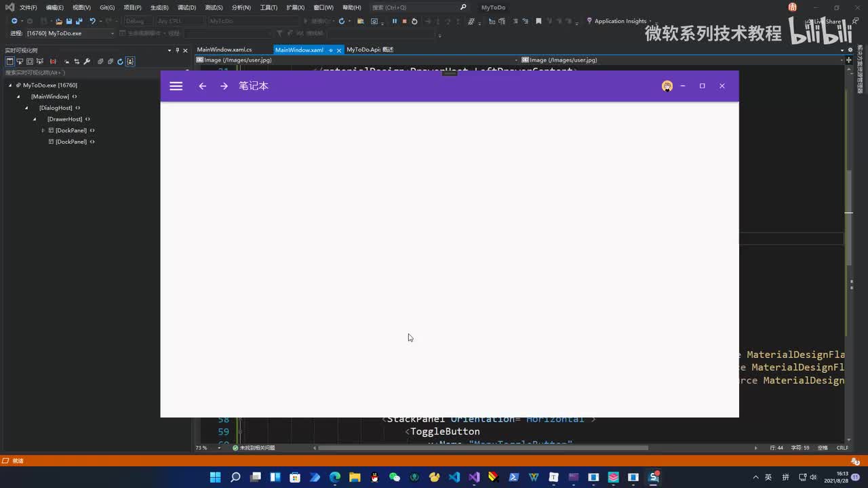Collapse the MyToDo.exe [16760] tree node
Image resolution: width=868 pixels, height=488 pixels.
(10, 85)
